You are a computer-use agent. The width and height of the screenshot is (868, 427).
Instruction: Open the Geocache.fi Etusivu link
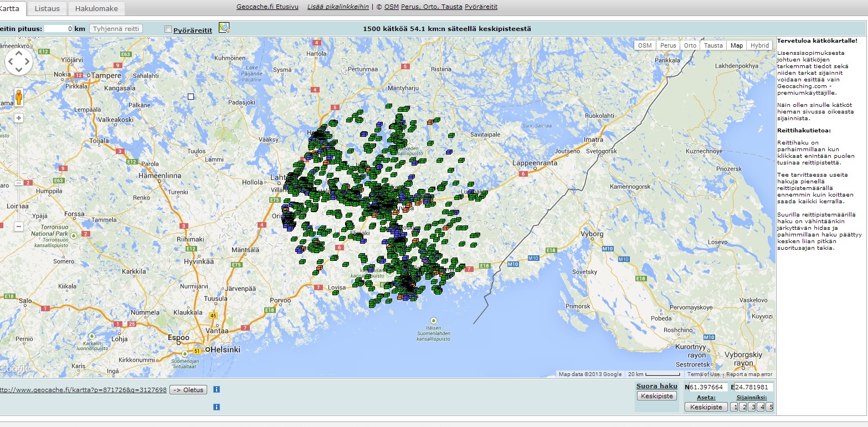click(267, 7)
